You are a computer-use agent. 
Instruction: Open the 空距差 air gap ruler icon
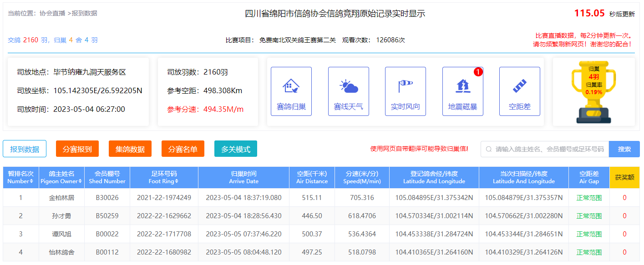[x=519, y=91]
